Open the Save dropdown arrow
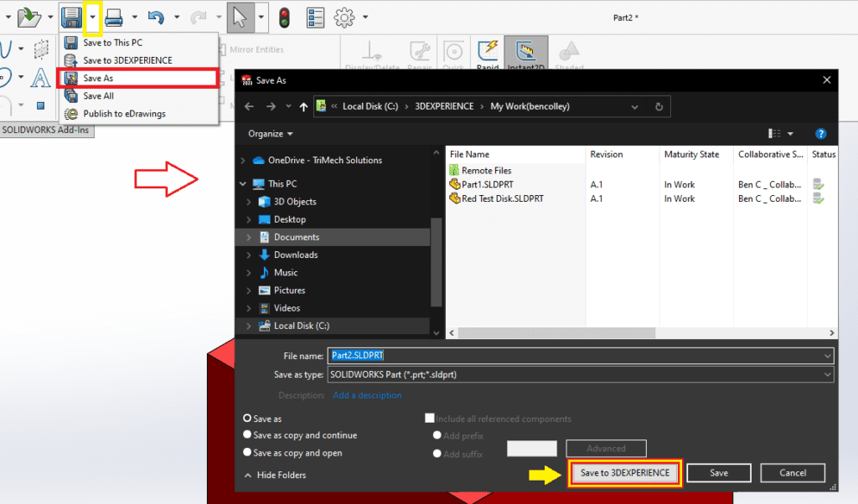Viewport: 858px width, 504px height. [92, 18]
